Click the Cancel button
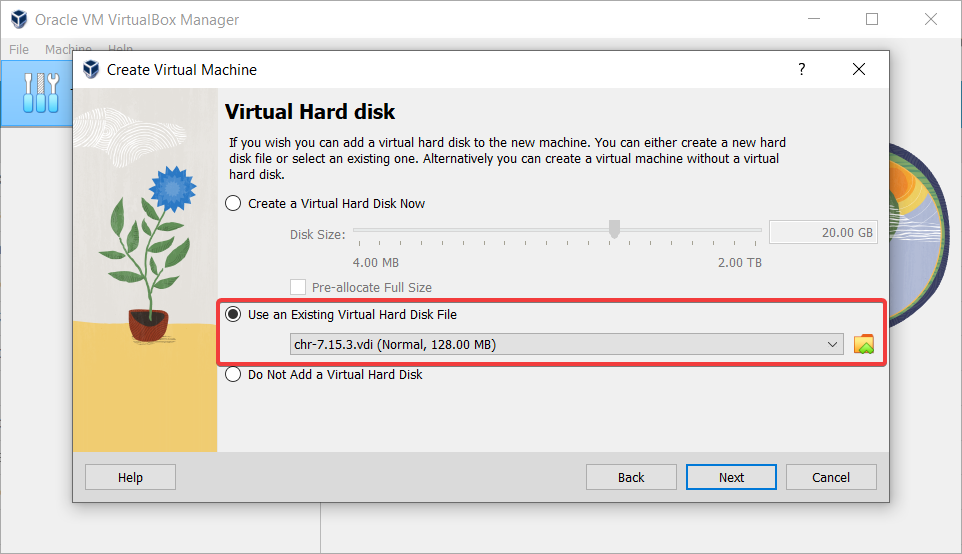The width and height of the screenshot is (962, 554). 831,477
